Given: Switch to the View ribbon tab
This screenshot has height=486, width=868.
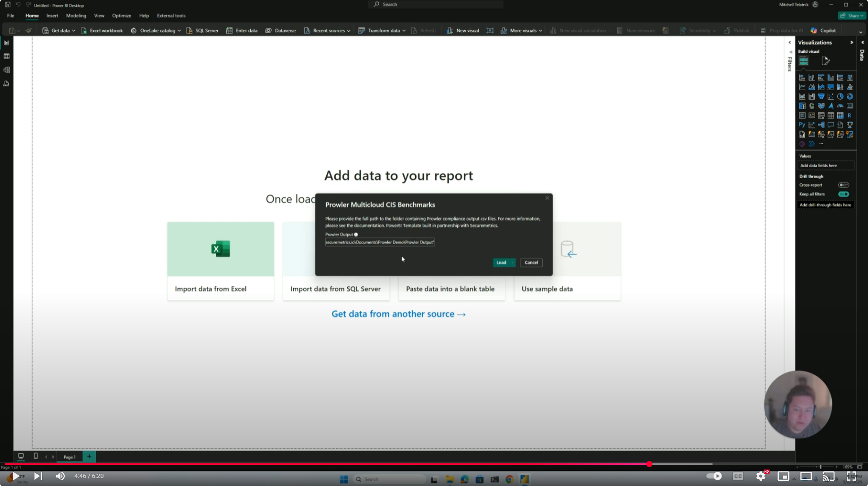Looking at the screenshot, I should (99, 16).
